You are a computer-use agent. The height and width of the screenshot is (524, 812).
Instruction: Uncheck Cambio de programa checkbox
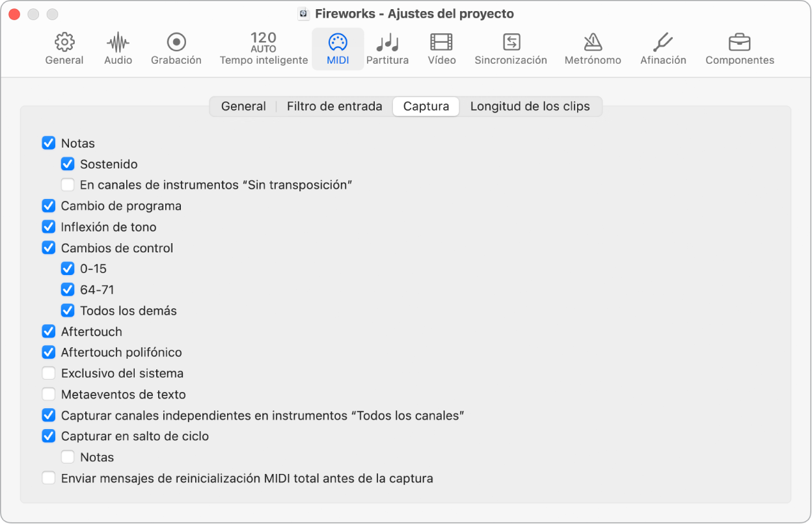click(x=49, y=206)
